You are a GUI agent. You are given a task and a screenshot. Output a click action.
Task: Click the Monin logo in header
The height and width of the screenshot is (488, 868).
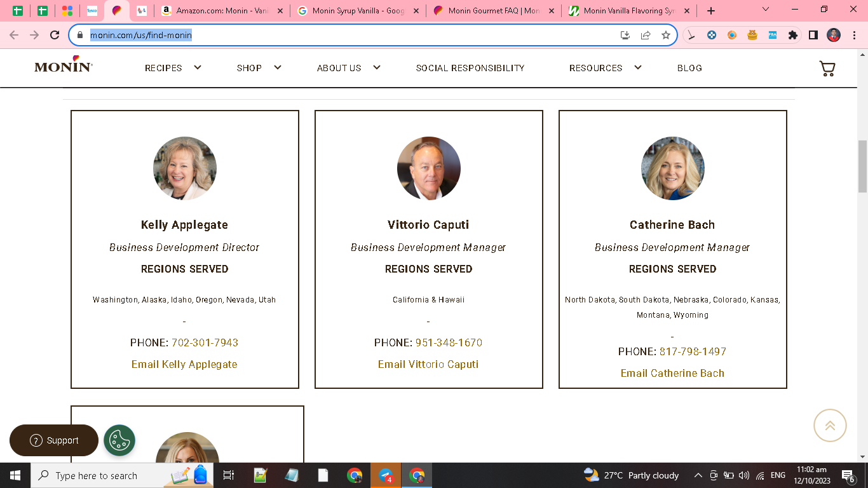(64, 64)
